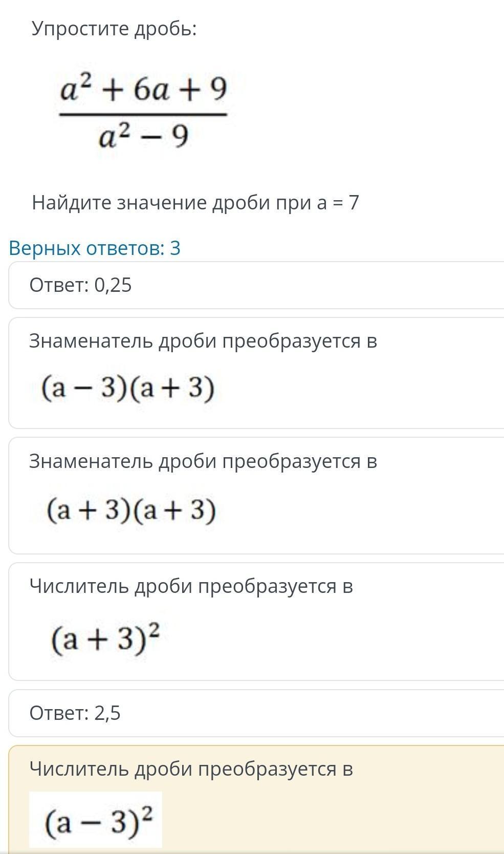Click the 'Верных ответов: 3' label
The width and height of the screenshot is (504, 854).
point(95,248)
